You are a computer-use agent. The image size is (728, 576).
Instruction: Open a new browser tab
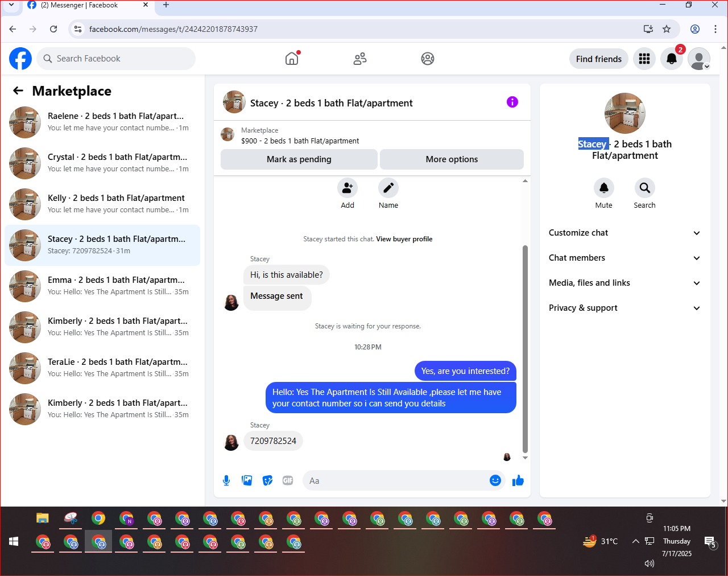[166, 5]
